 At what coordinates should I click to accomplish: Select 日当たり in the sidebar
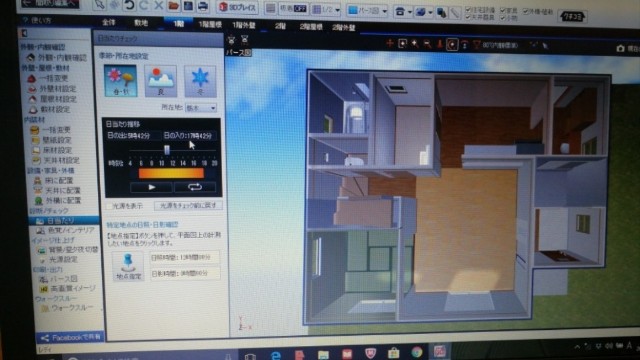pos(64,220)
